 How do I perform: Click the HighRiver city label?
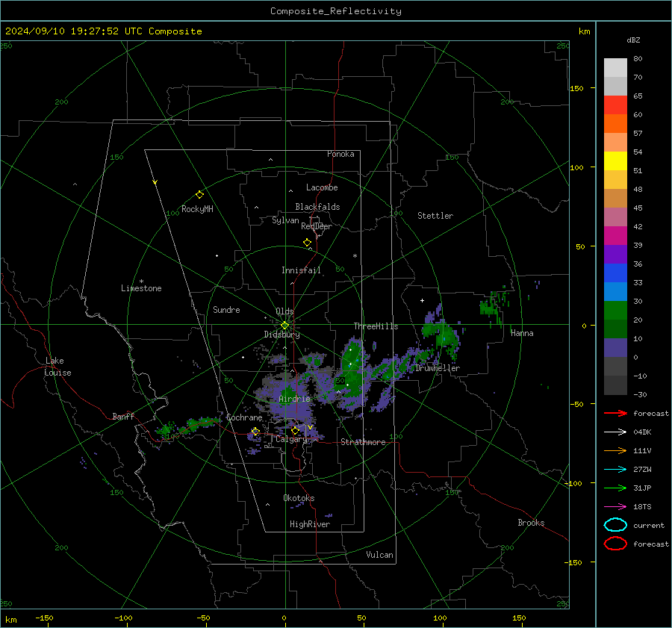pyautogui.click(x=310, y=524)
